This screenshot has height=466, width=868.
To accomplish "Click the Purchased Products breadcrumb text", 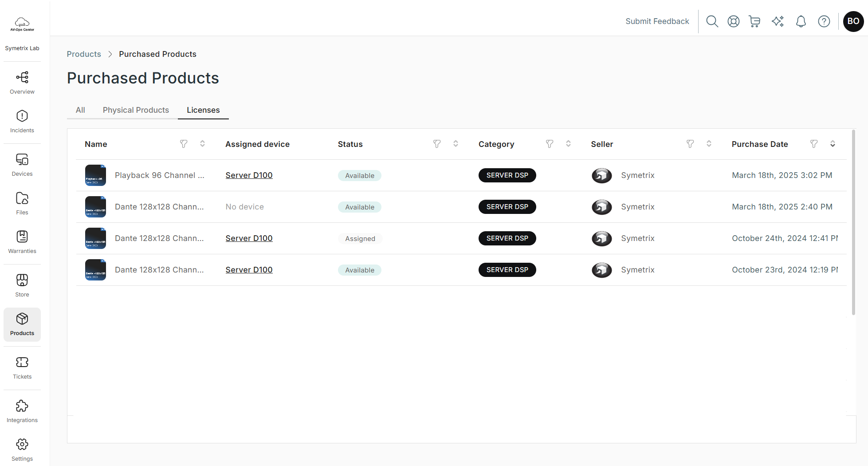I will (157, 54).
